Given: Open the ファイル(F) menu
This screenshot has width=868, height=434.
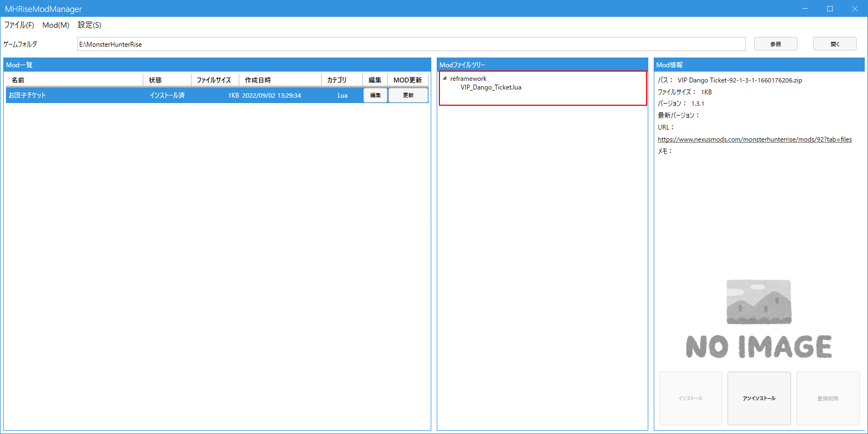Looking at the screenshot, I should tap(19, 25).
